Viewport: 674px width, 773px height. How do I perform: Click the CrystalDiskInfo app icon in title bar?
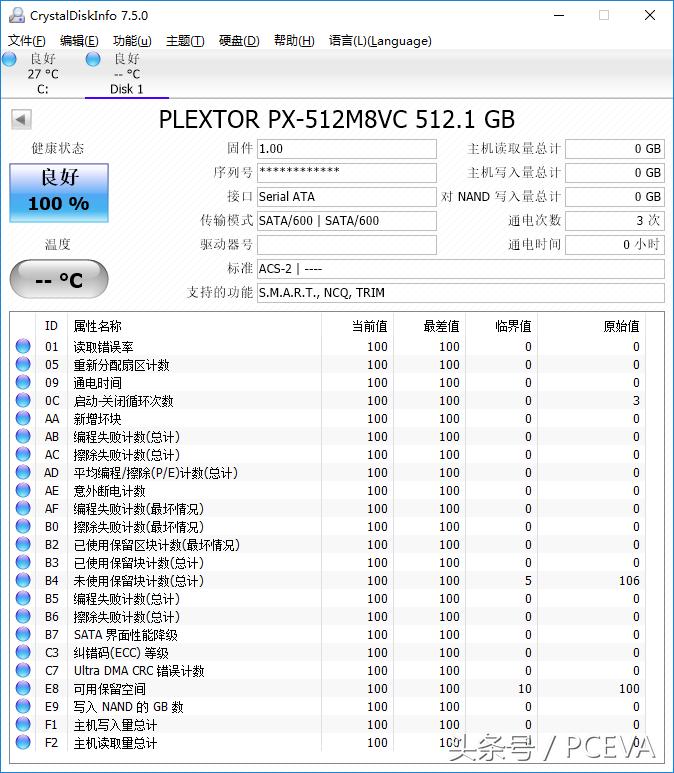click(x=16, y=15)
